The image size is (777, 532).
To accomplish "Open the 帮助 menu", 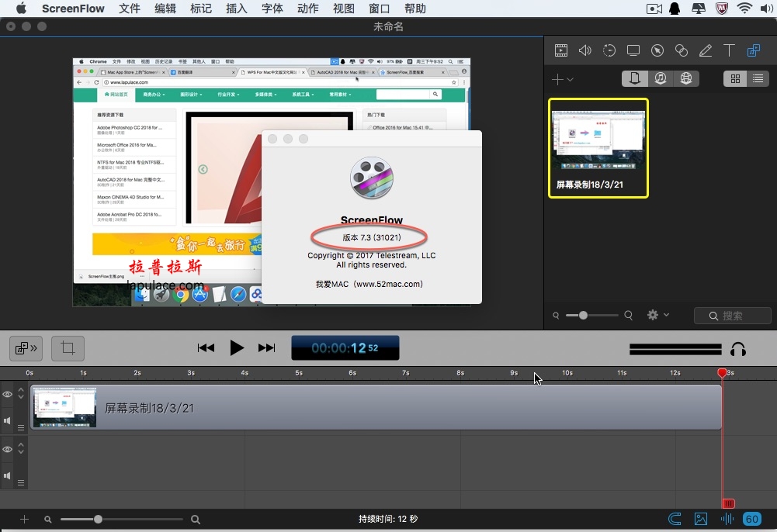I will (415, 9).
